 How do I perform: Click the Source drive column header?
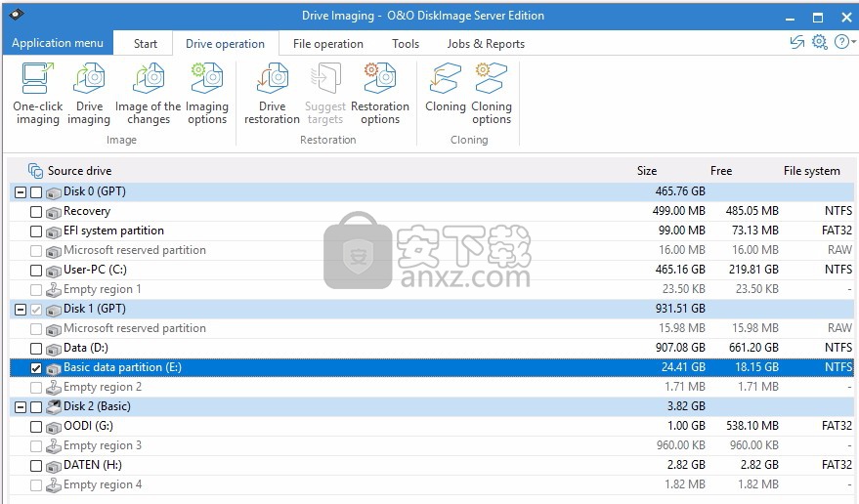coord(79,171)
